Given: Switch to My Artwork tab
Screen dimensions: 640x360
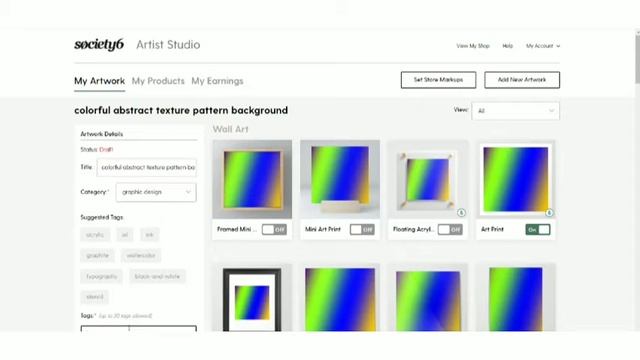Looking at the screenshot, I should coord(100,81).
